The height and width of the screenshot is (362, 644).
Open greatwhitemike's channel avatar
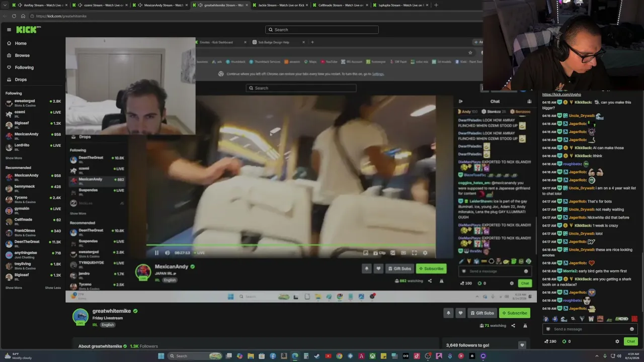(80, 317)
